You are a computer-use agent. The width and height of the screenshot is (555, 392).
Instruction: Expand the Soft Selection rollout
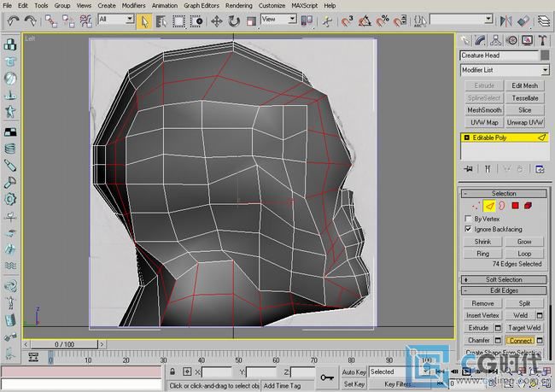[x=504, y=279]
